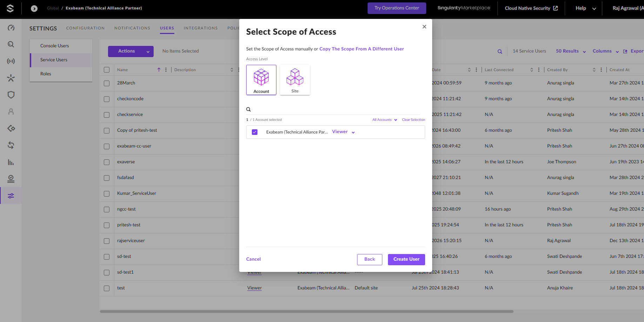
Task: Click the horizontal scrollbar under the table
Action: tap(306, 311)
